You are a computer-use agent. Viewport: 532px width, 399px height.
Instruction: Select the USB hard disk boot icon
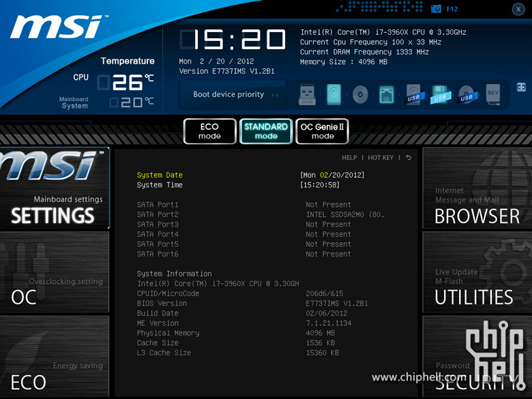tap(414, 95)
